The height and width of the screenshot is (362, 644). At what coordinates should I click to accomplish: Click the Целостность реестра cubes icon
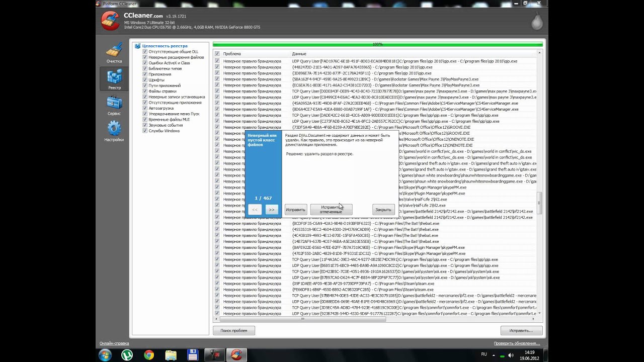pos(137,46)
